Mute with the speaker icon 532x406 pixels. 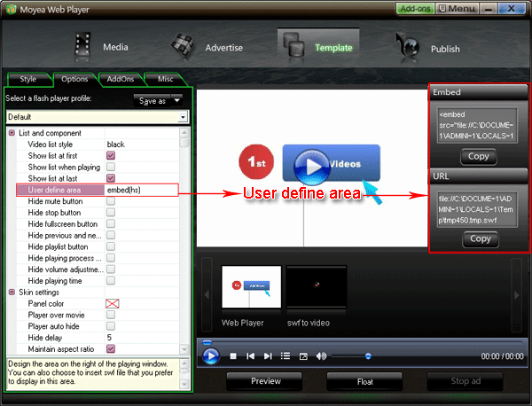[x=321, y=356]
